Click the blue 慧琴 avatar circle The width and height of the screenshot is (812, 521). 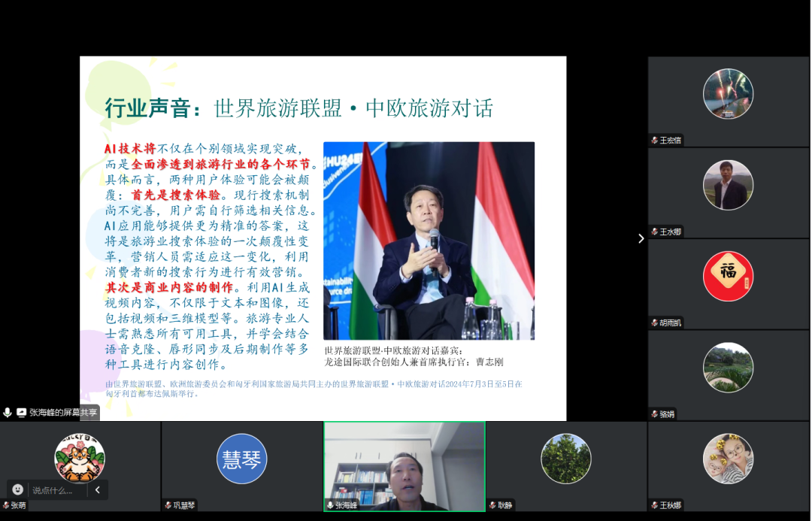242,459
